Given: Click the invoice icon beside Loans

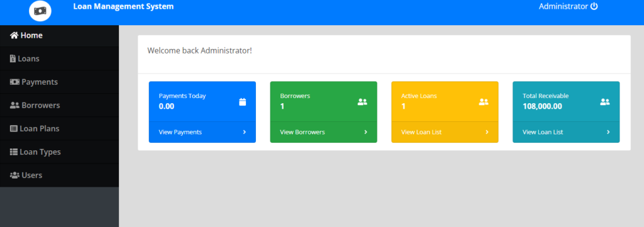Looking at the screenshot, I should 13,58.
